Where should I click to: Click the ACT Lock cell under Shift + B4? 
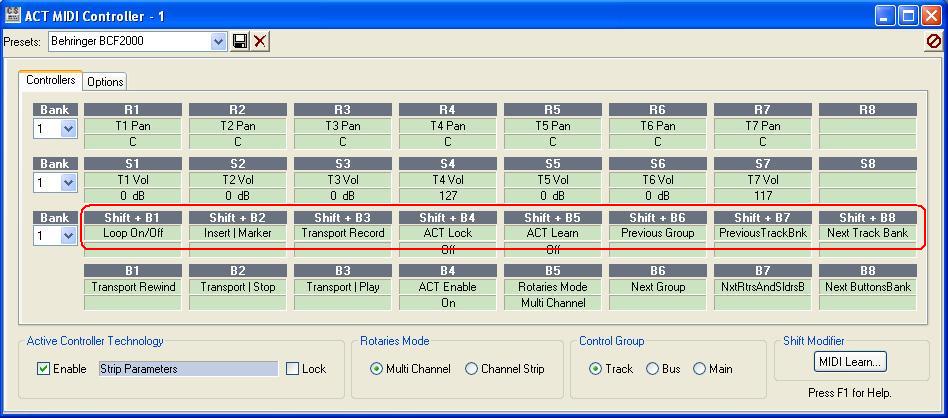pyautogui.click(x=447, y=233)
